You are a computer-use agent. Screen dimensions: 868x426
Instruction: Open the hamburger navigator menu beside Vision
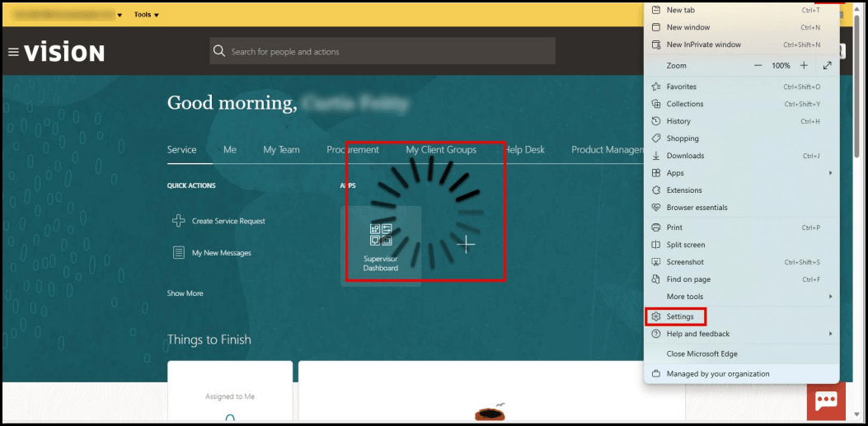pos(14,52)
